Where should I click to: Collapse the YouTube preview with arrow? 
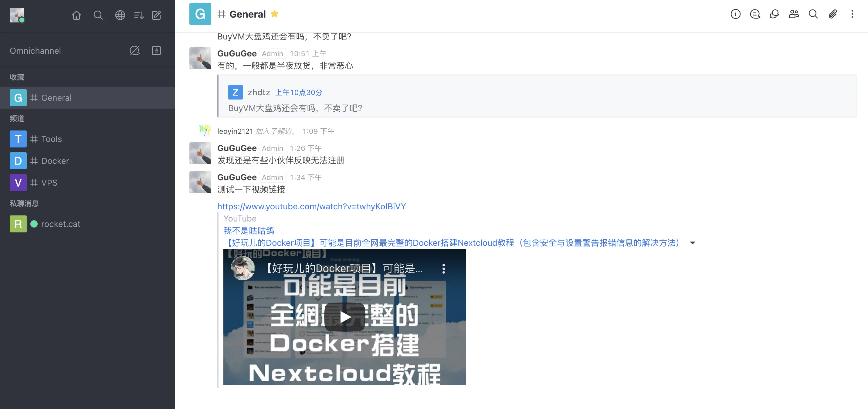(693, 243)
